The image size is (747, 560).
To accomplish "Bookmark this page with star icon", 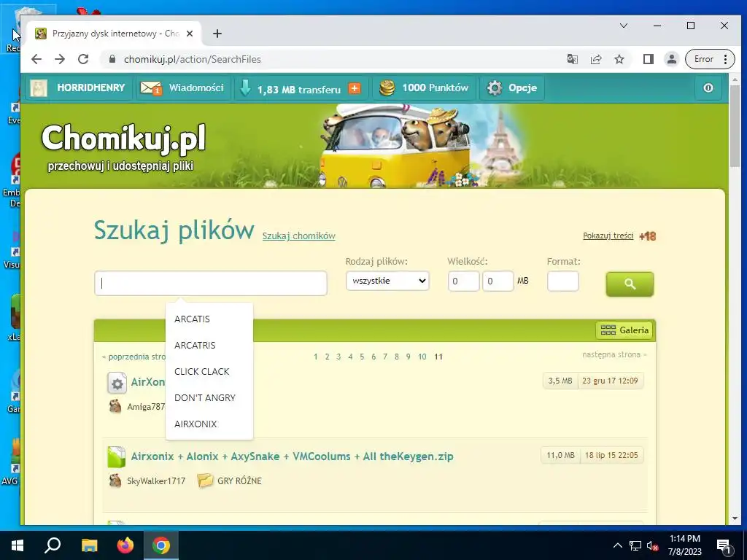I will tap(619, 59).
